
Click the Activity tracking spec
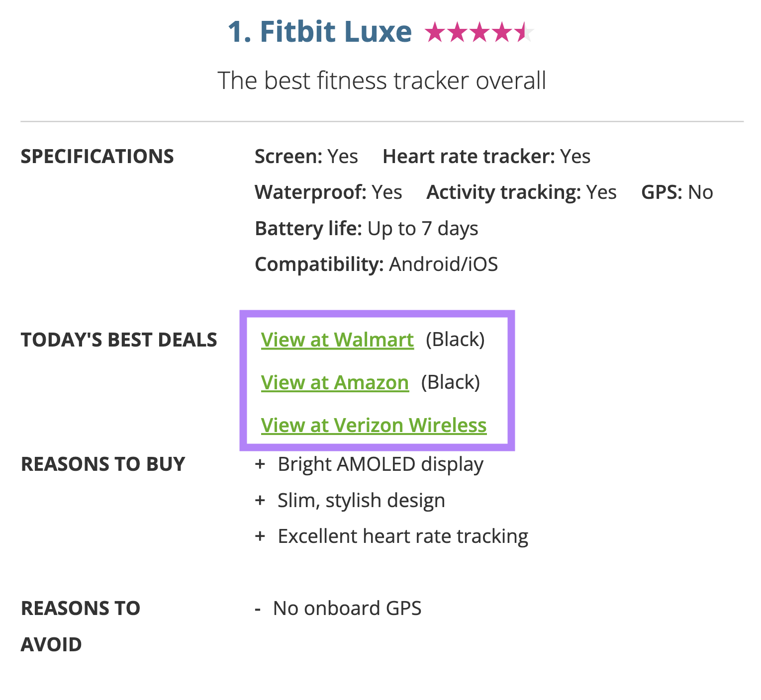click(521, 192)
